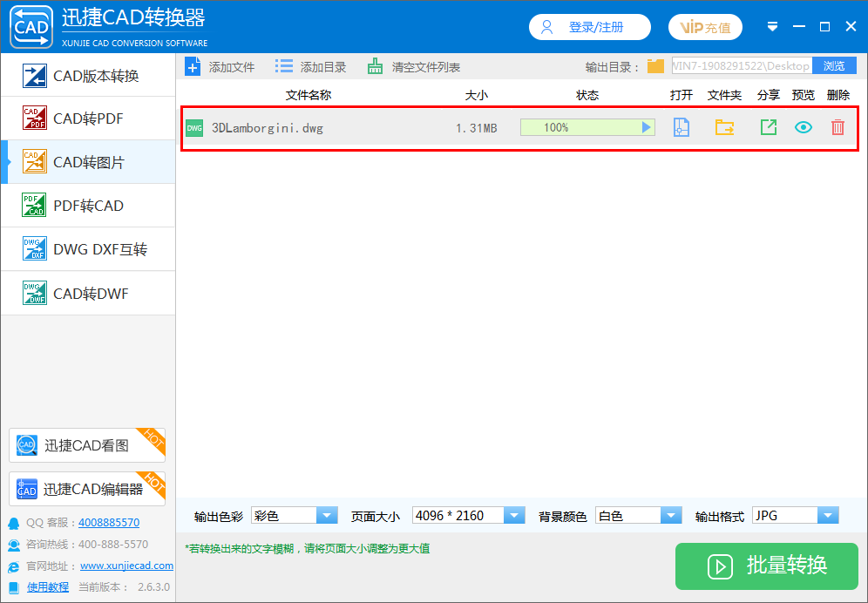Open CAD转DWF sidebar item
Screen dimensions: 868x603
pyautogui.click(x=88, y=293)
